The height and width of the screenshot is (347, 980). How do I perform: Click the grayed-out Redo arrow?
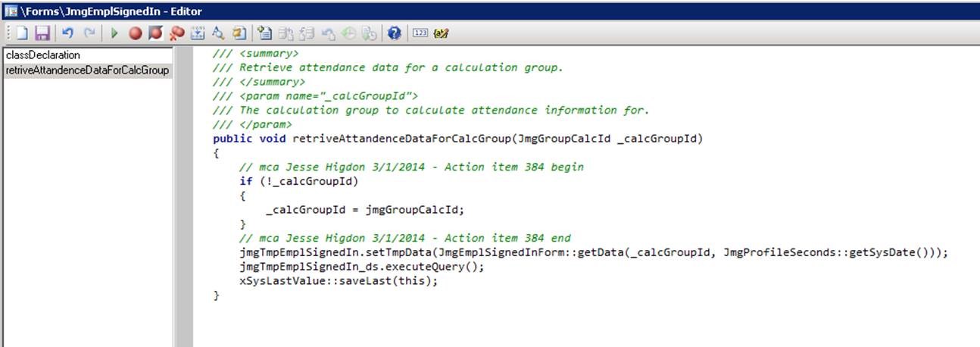point(89,33)
